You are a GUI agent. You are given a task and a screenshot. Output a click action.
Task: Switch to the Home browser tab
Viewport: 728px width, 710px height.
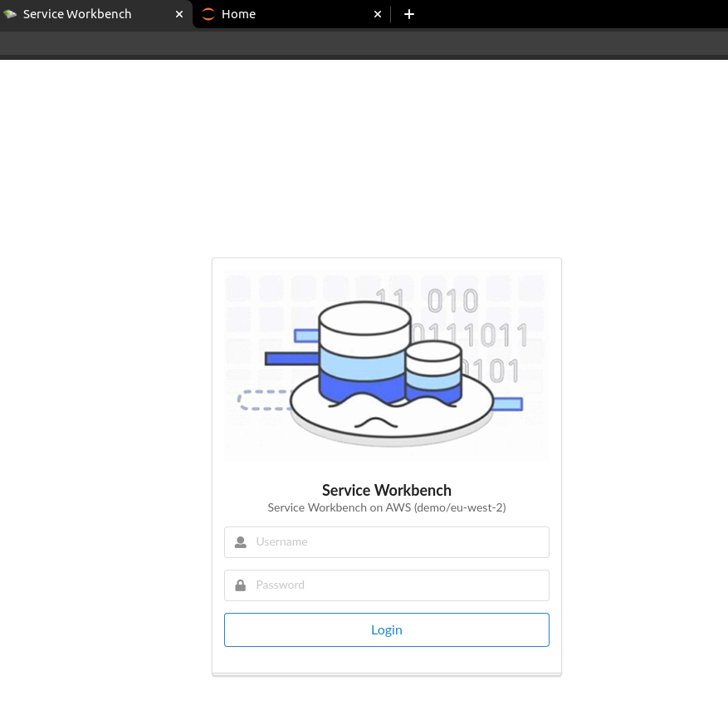(291, 14)
